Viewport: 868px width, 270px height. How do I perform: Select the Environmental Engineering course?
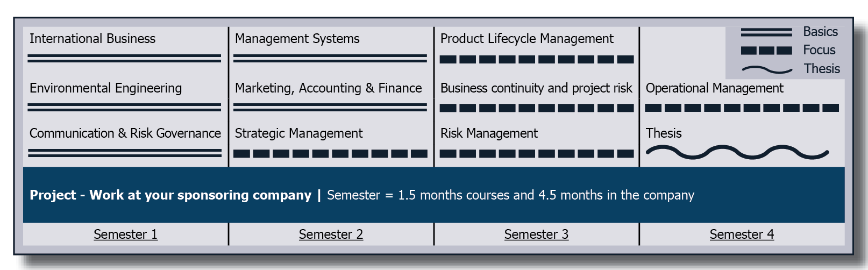point(105,88)
